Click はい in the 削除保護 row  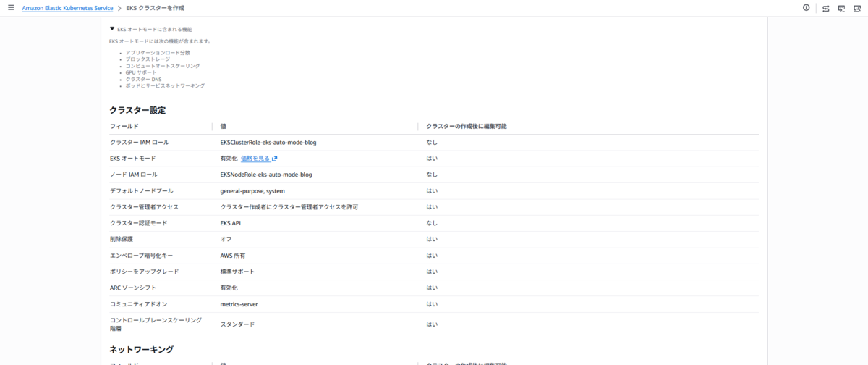[432, 239]
